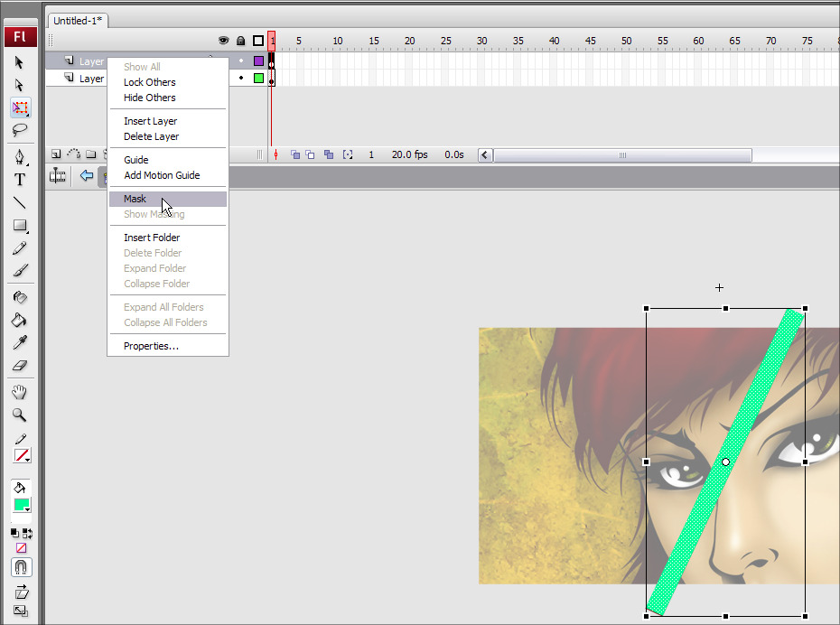Viewport: 840px width, 625px height.
Task: Select the Line tool
Action: point(20,202)
